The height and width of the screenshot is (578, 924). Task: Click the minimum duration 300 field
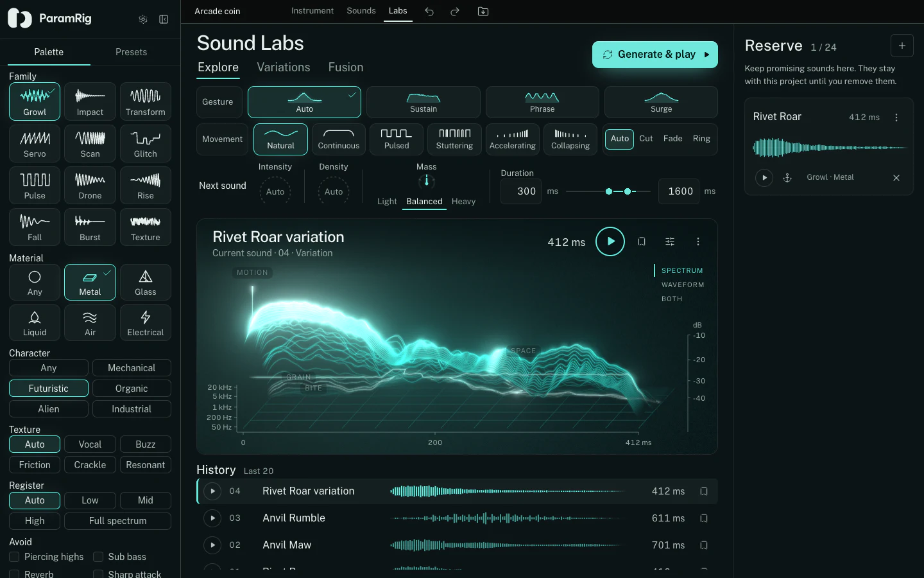click(520, 191)
